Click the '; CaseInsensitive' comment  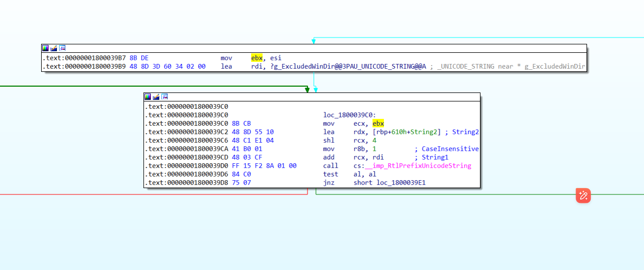[447, 149]
